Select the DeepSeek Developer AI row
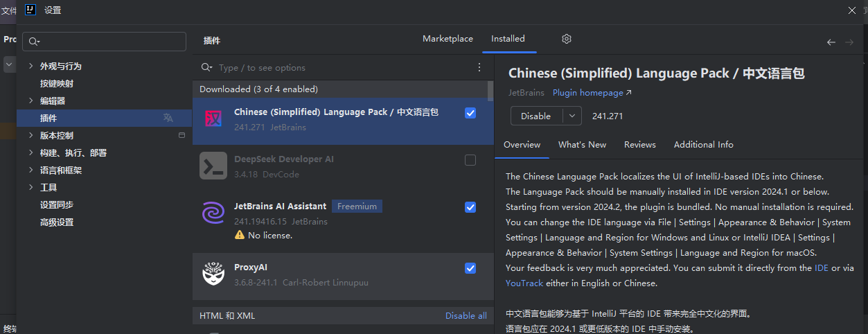This screenshot has height=334, width=868. click(x=343, y=168)
